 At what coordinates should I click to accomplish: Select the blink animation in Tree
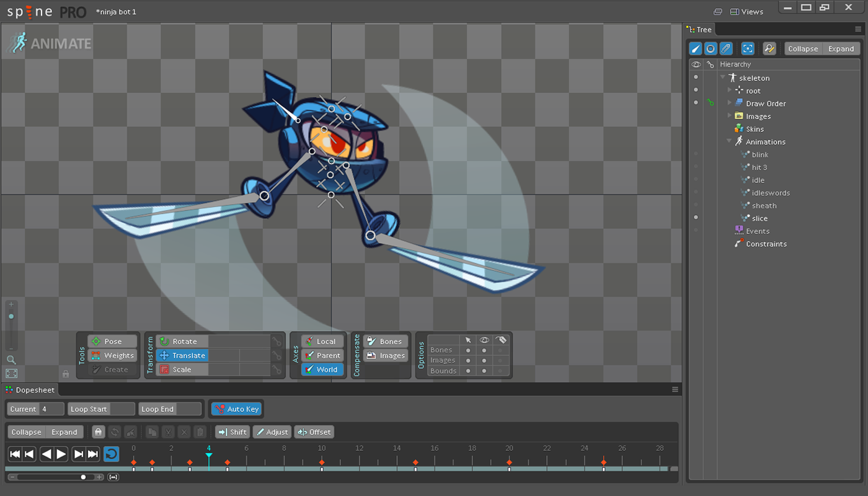tap(760, 154)
